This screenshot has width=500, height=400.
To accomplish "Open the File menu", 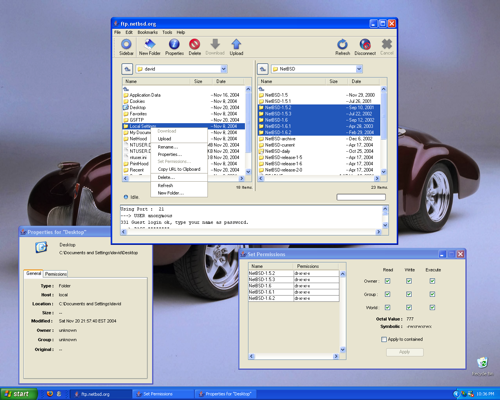I will 117,32.
